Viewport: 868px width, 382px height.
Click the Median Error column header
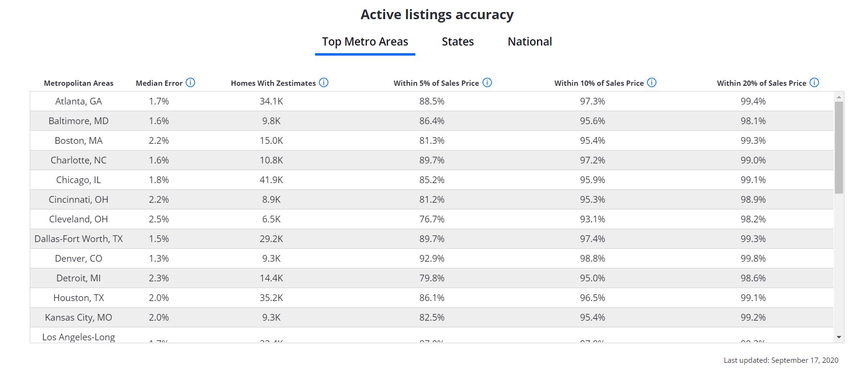pos(159,83)
